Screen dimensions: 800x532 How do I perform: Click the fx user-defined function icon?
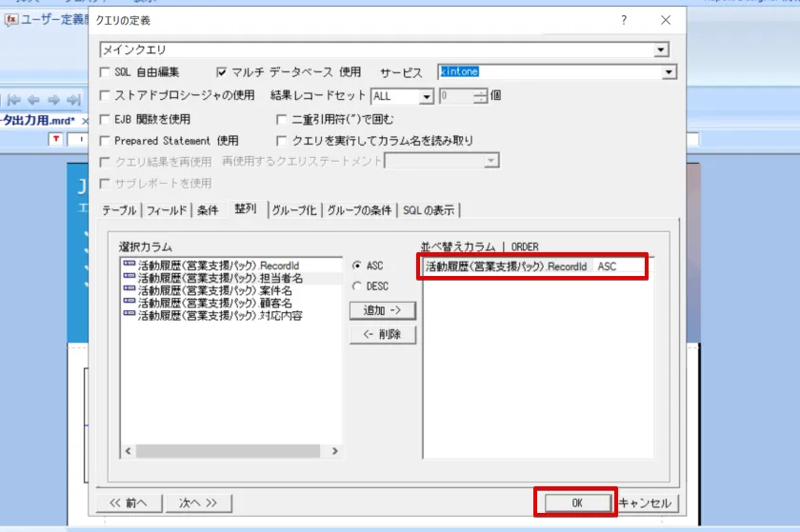coord(12,20)
